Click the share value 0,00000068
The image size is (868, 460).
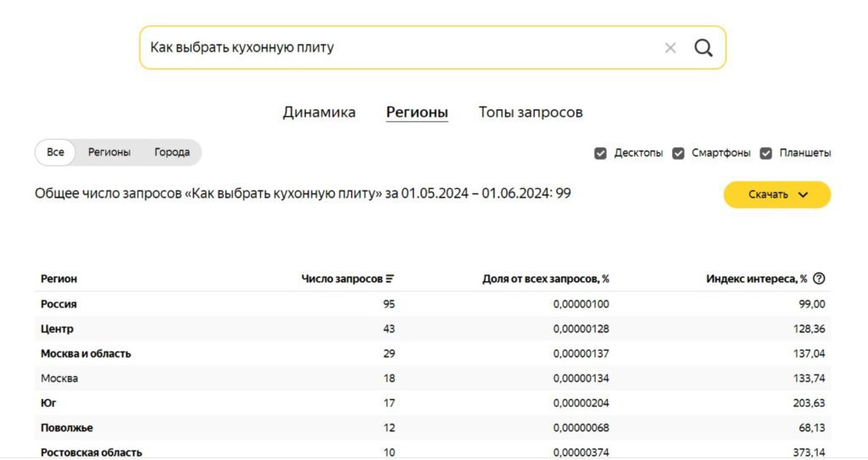tap(581, 427)
